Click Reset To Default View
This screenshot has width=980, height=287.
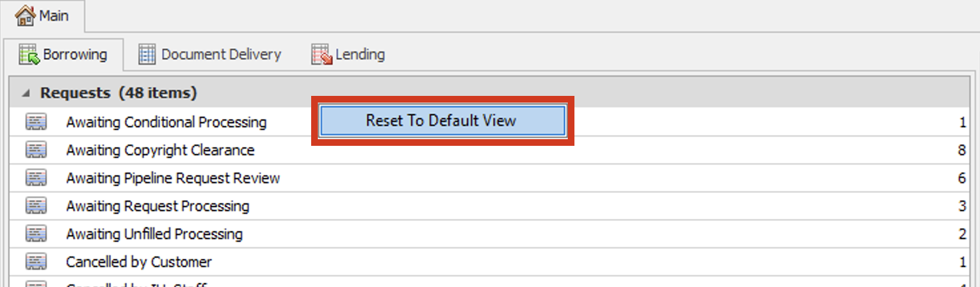(x=441, y=121)
